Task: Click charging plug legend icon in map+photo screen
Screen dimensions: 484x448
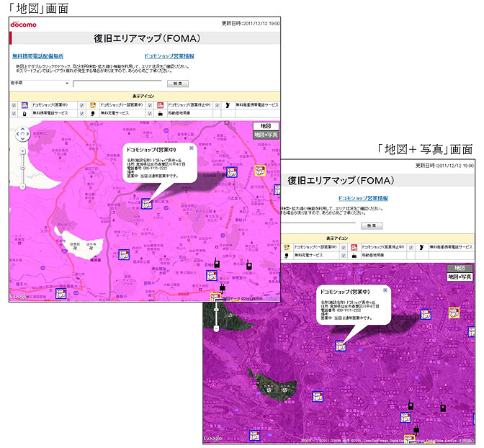Action: tap(287, 256)
